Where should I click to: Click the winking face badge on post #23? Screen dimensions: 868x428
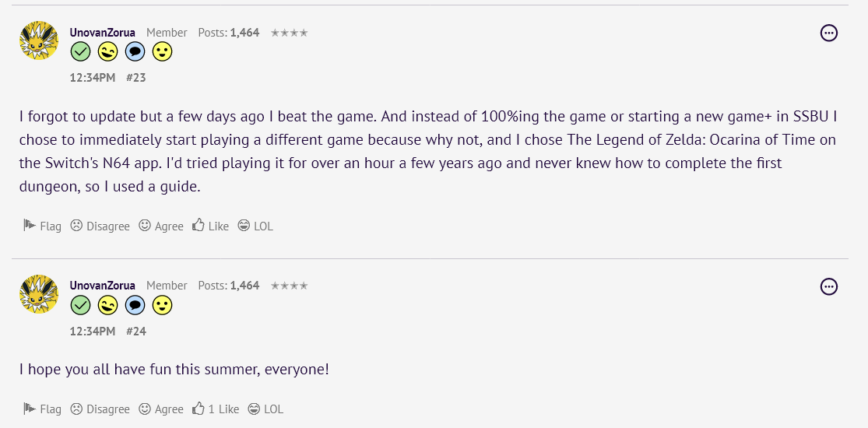107,52
